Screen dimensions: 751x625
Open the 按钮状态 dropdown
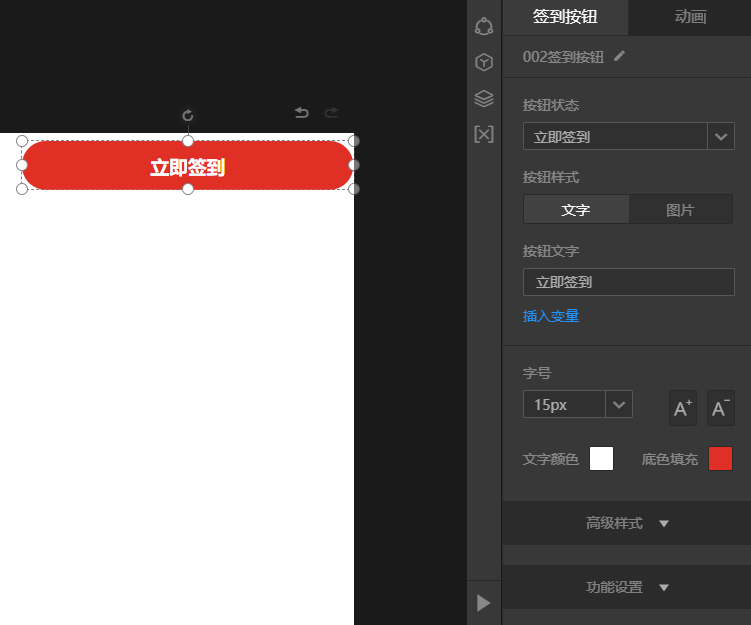[x=629, y=136]
